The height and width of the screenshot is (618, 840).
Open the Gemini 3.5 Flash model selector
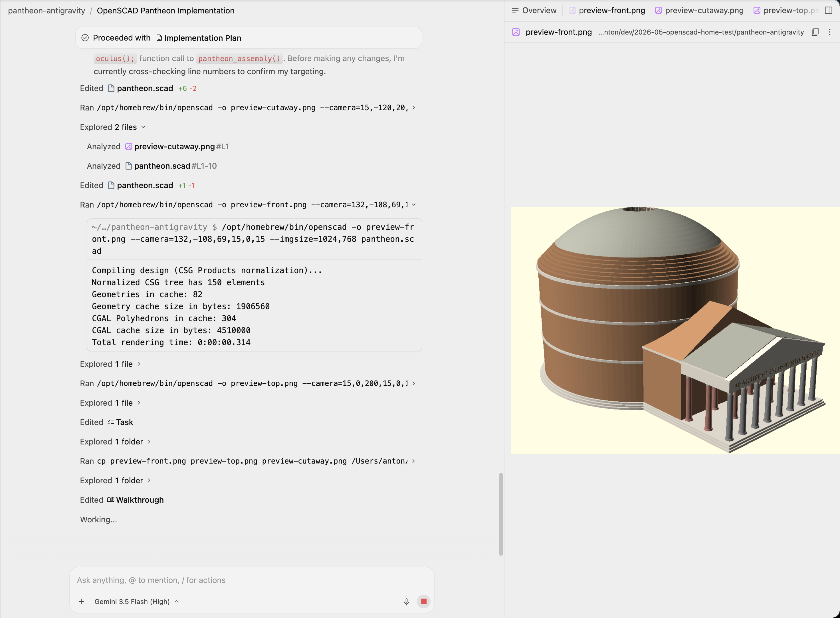pos(136,601)
